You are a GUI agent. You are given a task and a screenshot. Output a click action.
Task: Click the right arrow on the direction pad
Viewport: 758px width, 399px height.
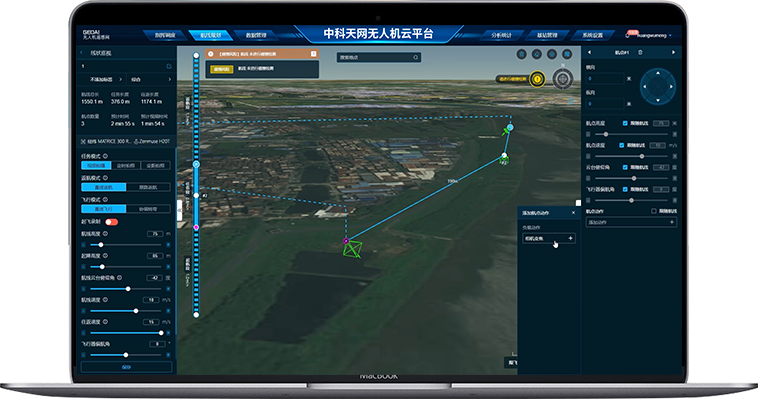pos(671,87)
